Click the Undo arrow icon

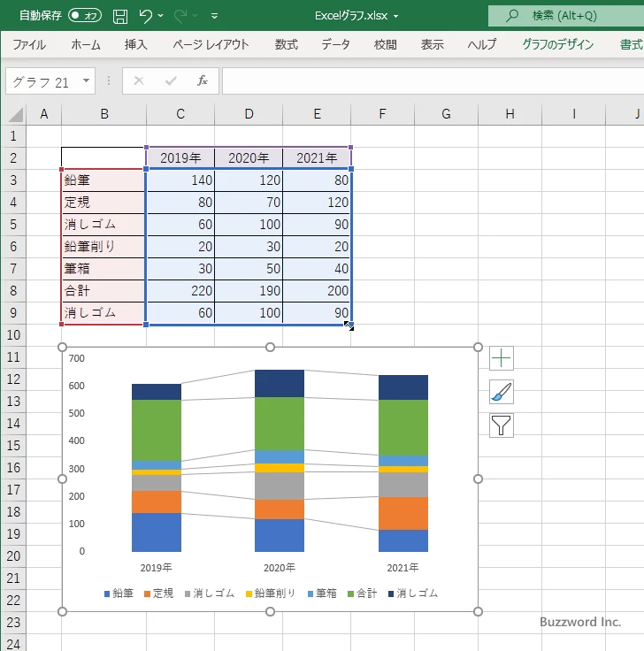pos(145,16)
